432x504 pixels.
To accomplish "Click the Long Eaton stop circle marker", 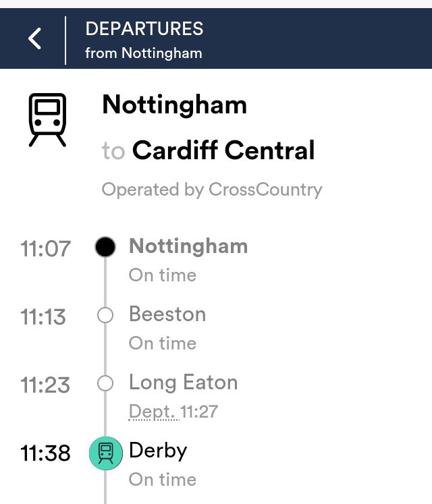I will [x=105, y=383].
